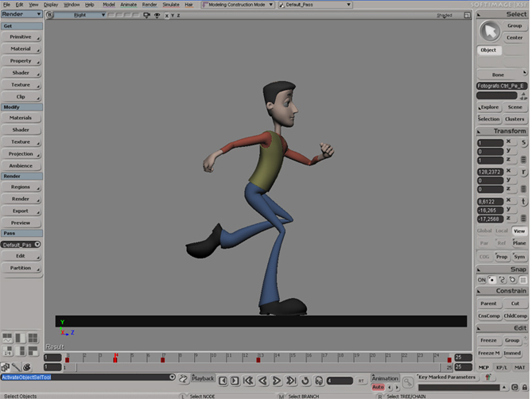Viewport: 532px width, 399px height.
Task: Expand the Bone filter dropdown
Action: coord(498,75)
